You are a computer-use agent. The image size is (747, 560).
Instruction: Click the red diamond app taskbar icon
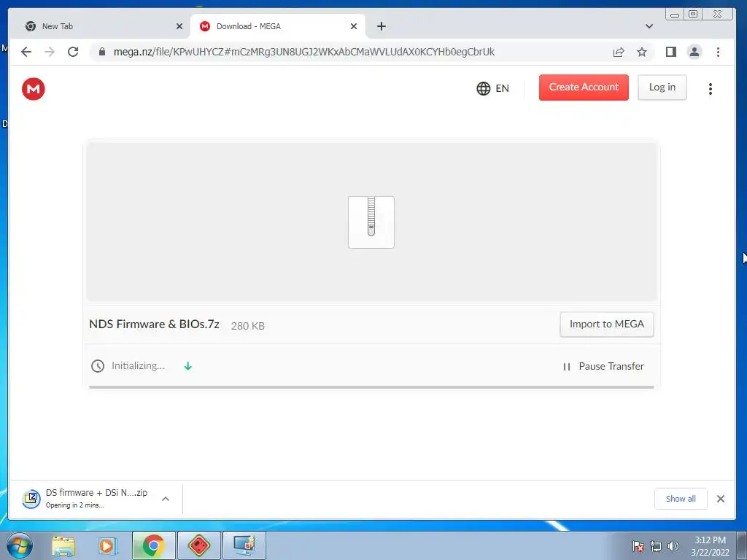click(198, 545)
